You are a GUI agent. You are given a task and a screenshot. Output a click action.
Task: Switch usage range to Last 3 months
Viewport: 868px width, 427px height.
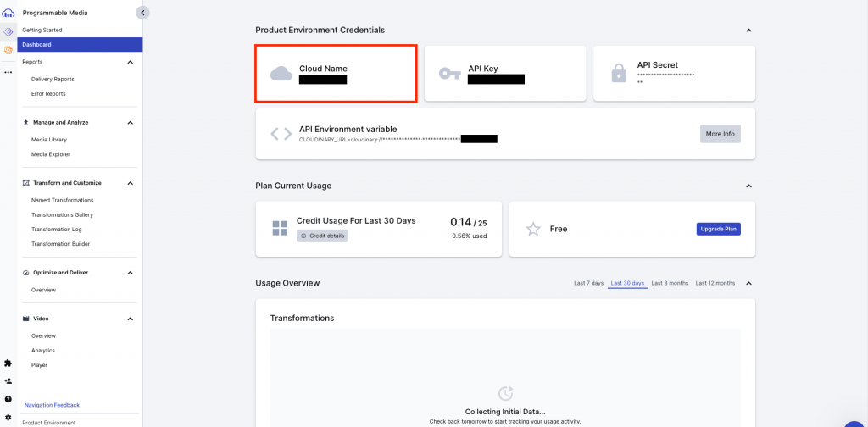tap(670, 283)
